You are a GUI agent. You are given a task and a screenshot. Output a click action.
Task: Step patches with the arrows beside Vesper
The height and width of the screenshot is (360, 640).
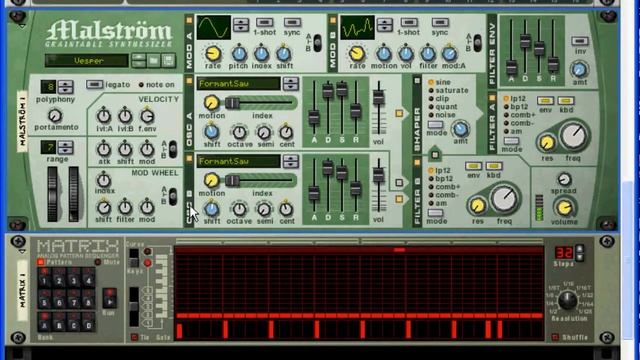[x=139, y=61]
